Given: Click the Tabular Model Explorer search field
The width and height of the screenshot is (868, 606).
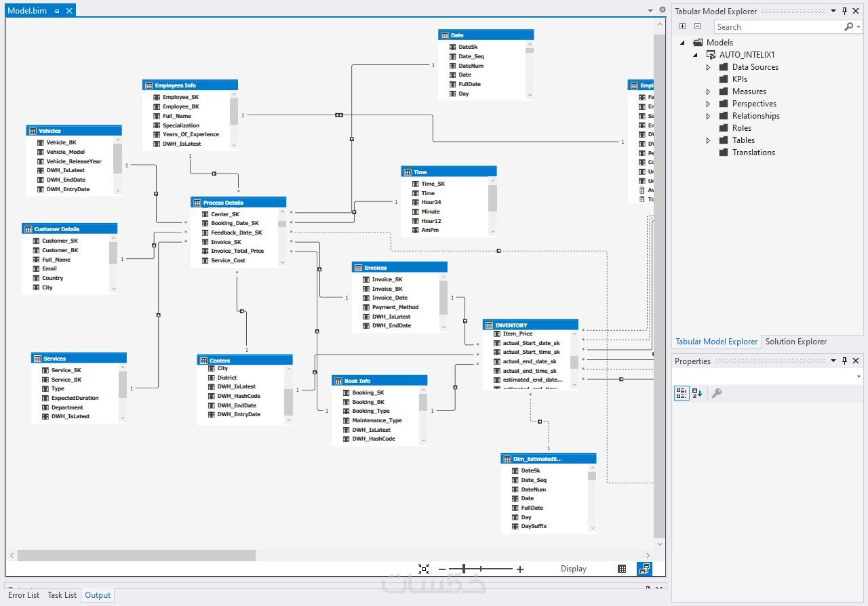Looking at the screenshot, I should (778, 26).
